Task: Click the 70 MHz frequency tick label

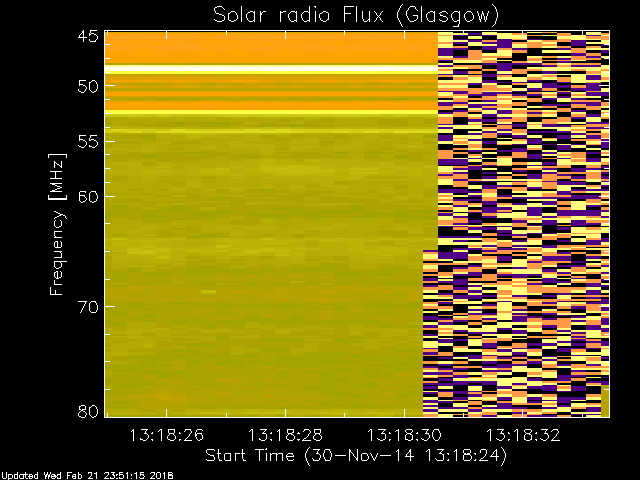Action: (88, 307)
